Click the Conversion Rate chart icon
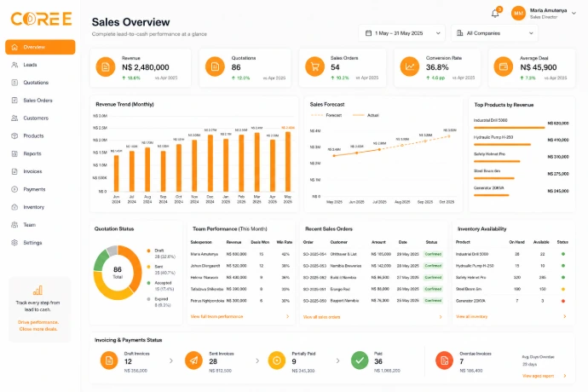Viewport: 588px width, 392px height. click(x=410, y=66)
